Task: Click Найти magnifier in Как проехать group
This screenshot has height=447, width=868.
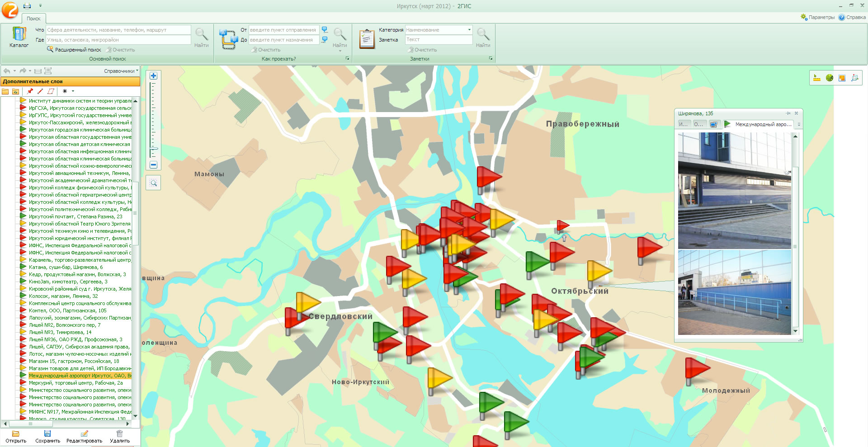Action: (x=340, y=38)
